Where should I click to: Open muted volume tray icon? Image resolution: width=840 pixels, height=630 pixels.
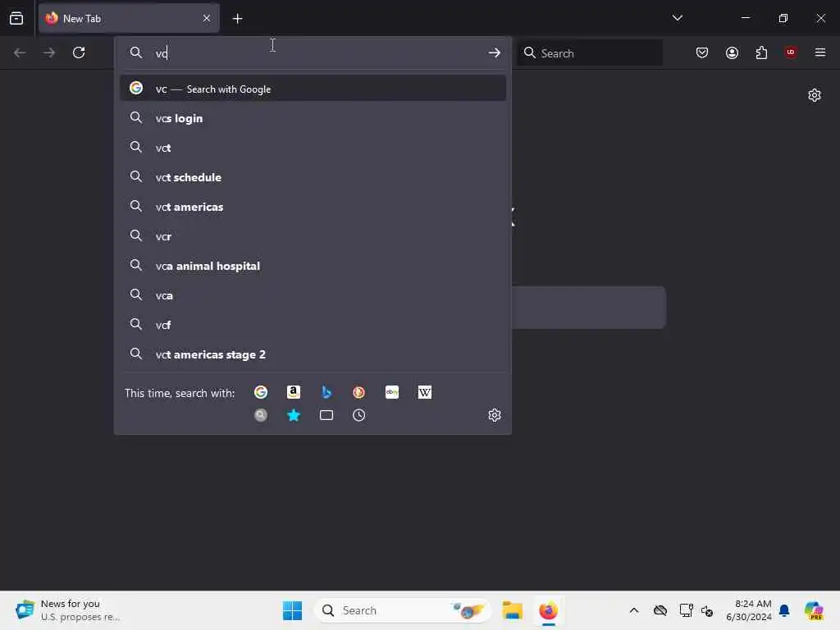(x=707, y=610)
